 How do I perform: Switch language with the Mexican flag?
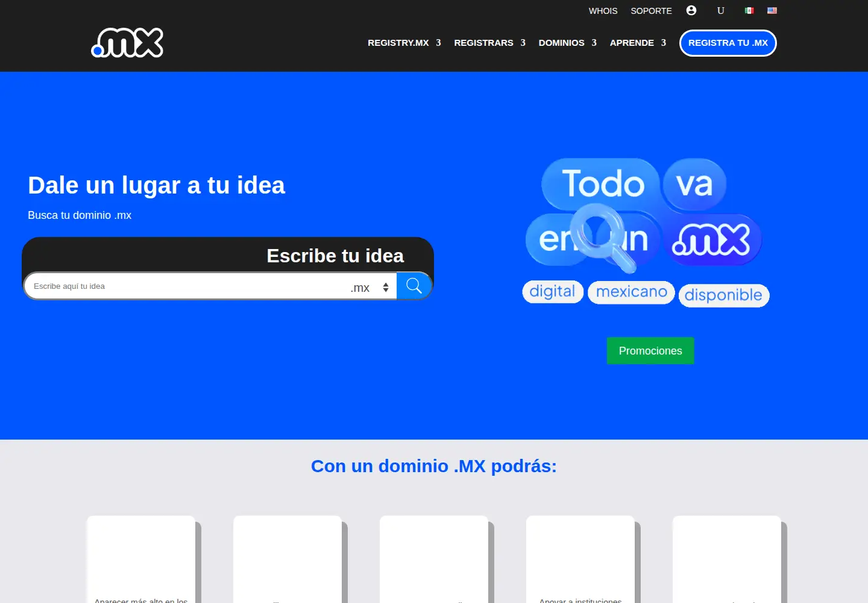[x=749, y=10]
